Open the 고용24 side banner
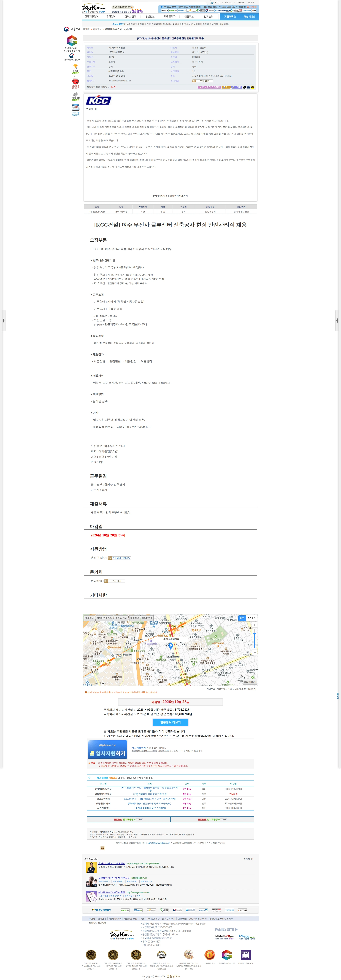 click(72, 29)
